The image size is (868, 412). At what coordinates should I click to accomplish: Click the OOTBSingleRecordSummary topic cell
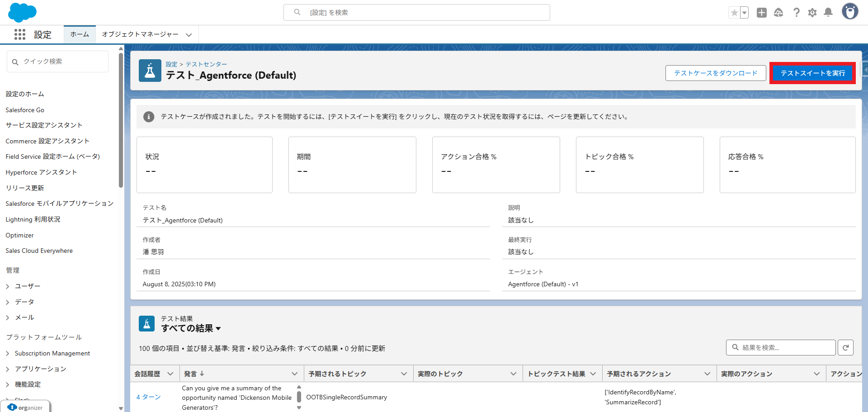click(x=347, y=397)
